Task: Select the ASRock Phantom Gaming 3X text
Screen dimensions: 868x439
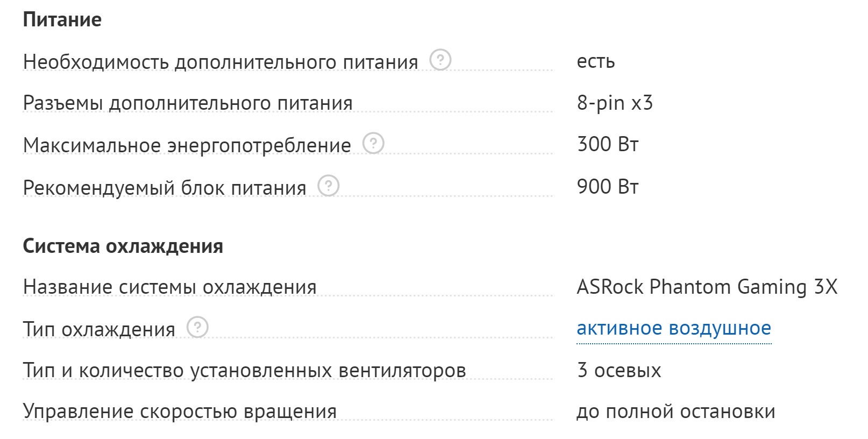Action: point(707,287)
